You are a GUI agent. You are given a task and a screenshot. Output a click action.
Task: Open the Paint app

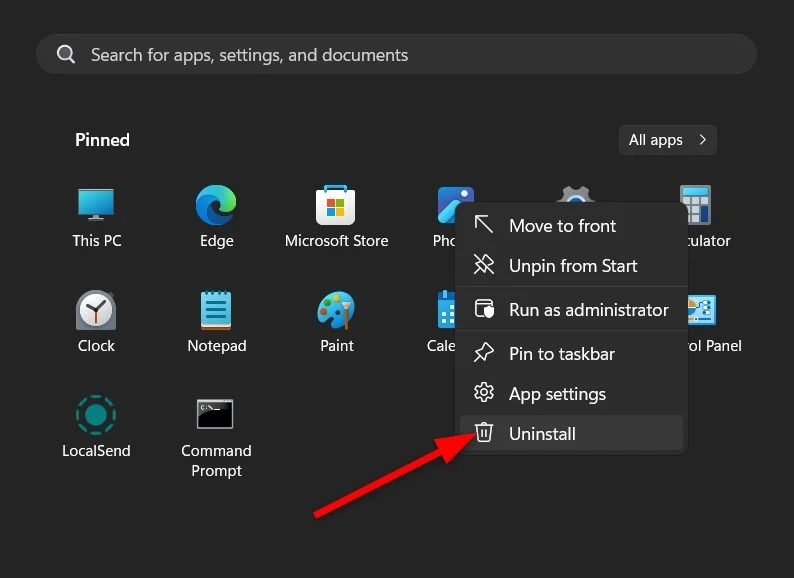336,311
